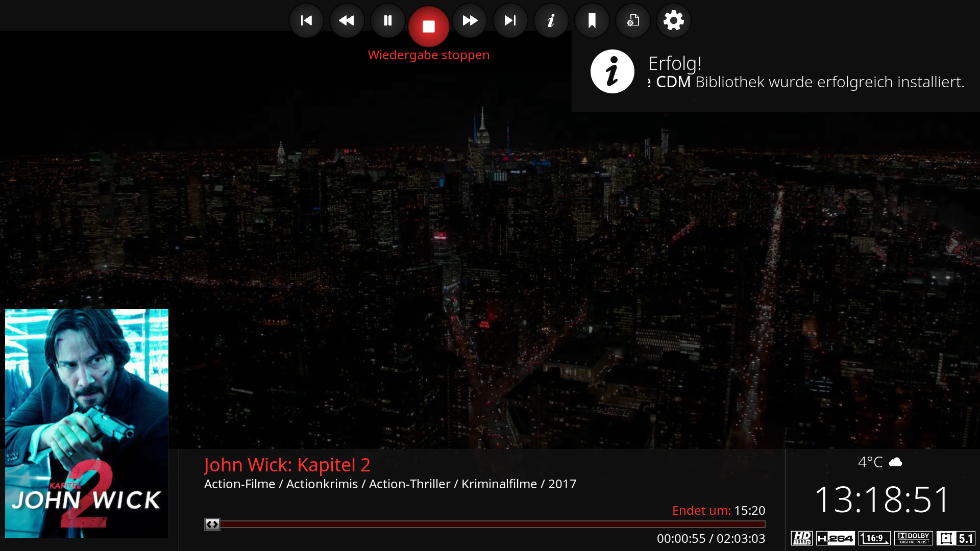Click the Erfolg! notification heading
Image resolution: width=980 pixels, height=551 pixels.
tap(675, 63)
